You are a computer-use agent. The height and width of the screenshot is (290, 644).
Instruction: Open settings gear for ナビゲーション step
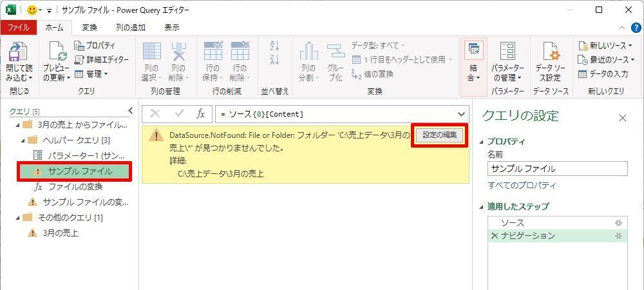(618, 237)
